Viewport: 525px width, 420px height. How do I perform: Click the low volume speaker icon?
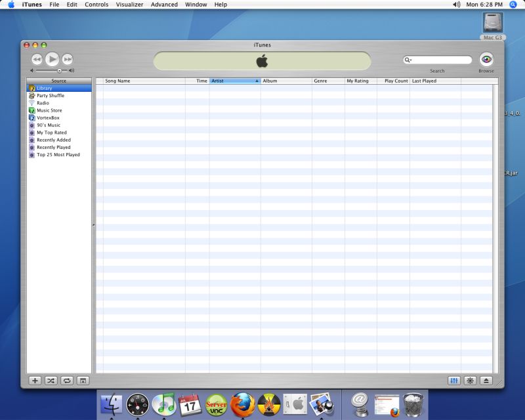(32, 71)
